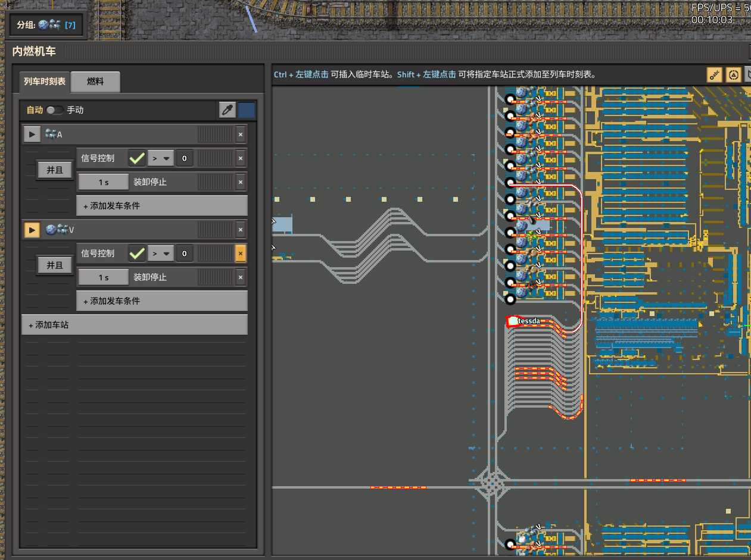
Task: Delete the 装卸停止 condition under station A
Action: click(241, 182)
